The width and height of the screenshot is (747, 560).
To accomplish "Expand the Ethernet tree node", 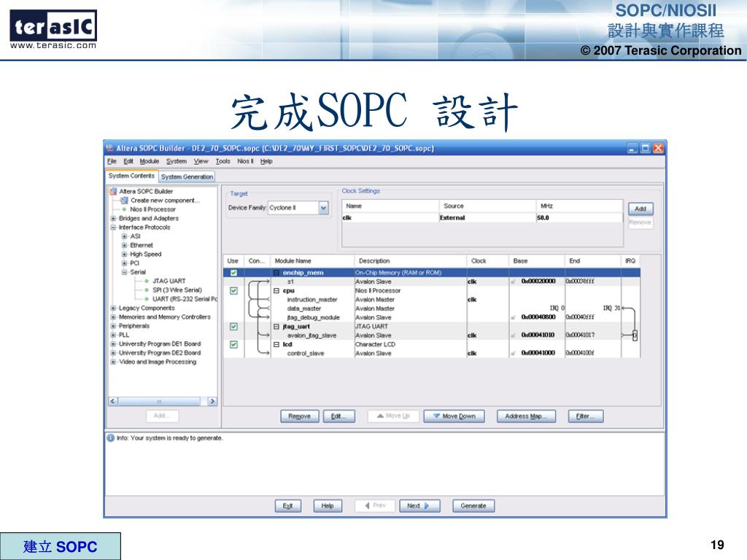I will coord(124,245).
